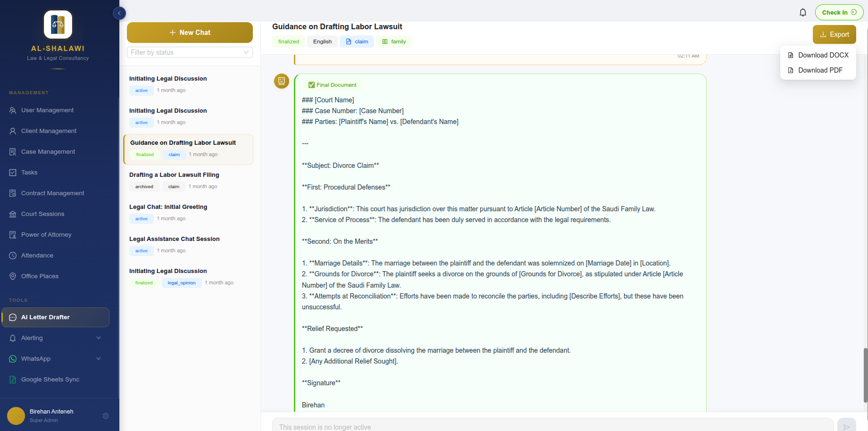This screenshot has width=868, height=431.
Task: Select the Drafting a Labor Lawsuit Filing chat
Action: click(x=174, y=174)
